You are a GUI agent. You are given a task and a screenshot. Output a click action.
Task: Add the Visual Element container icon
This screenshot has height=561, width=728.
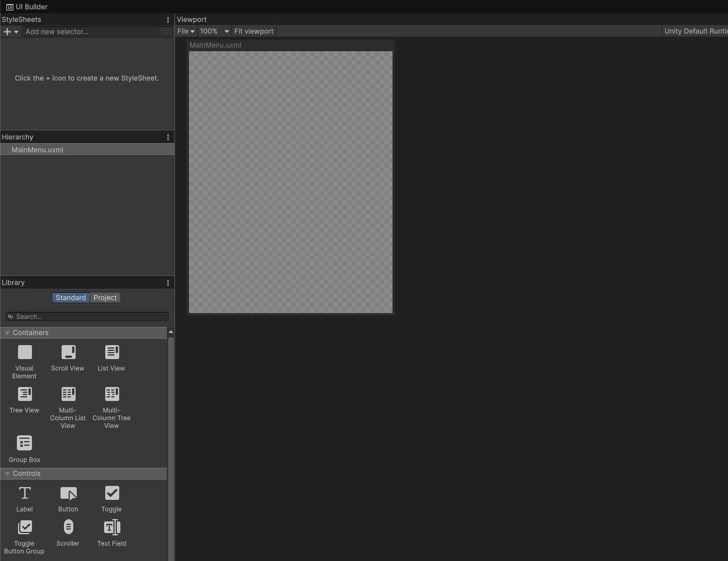click(24, 352)
